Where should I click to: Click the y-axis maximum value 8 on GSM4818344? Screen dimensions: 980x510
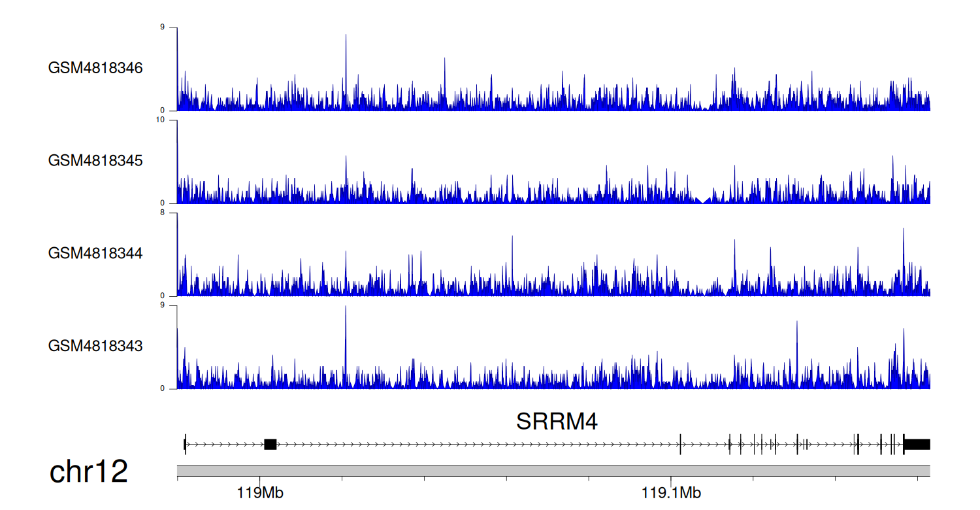point(172,213)
